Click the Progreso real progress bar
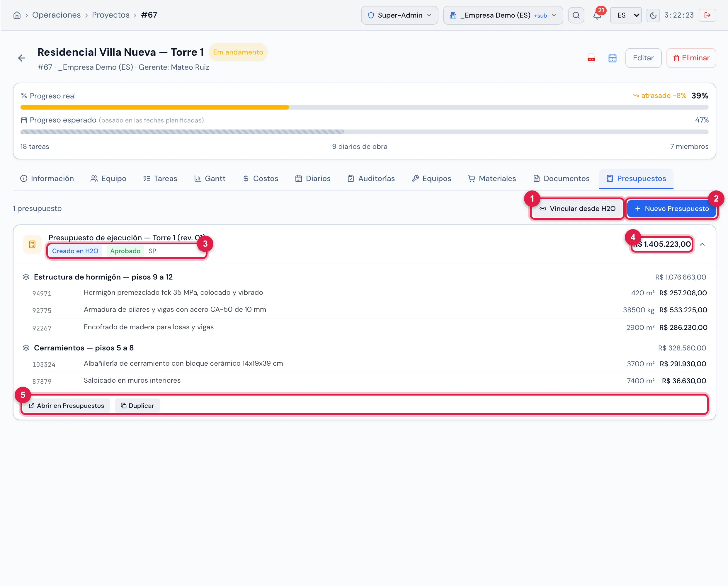 [x=364, y=107]
